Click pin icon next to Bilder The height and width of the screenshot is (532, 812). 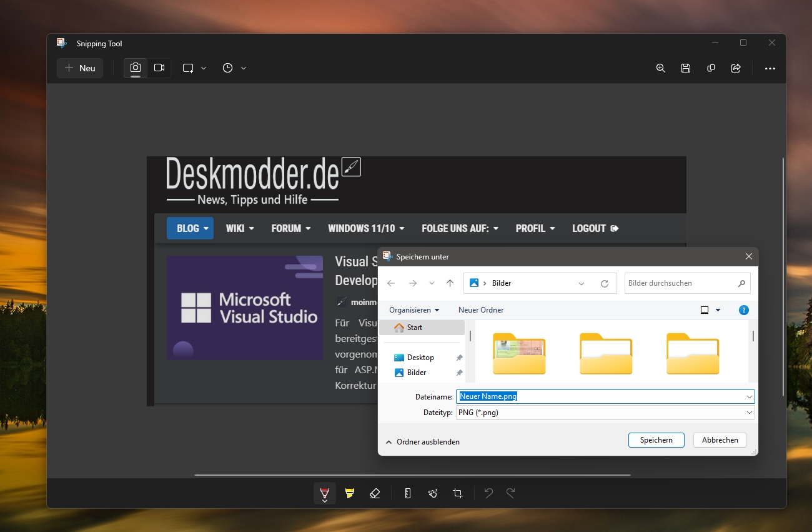[x=459, y=373]
